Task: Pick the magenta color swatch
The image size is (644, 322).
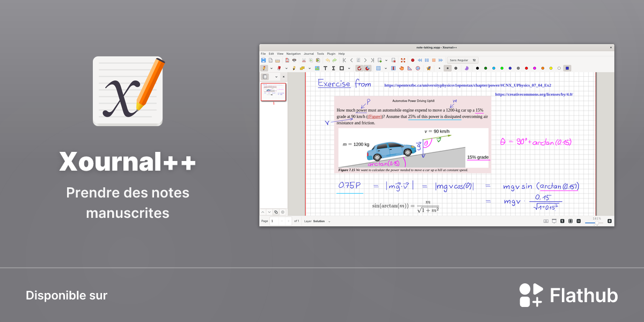Action: point(535,68)
